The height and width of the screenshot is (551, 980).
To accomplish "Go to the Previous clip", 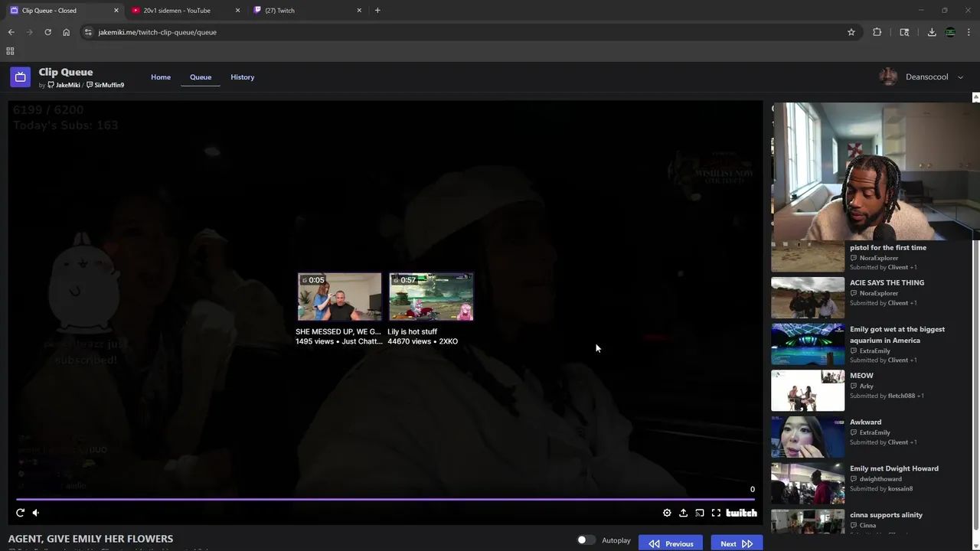I will (671, 543).
